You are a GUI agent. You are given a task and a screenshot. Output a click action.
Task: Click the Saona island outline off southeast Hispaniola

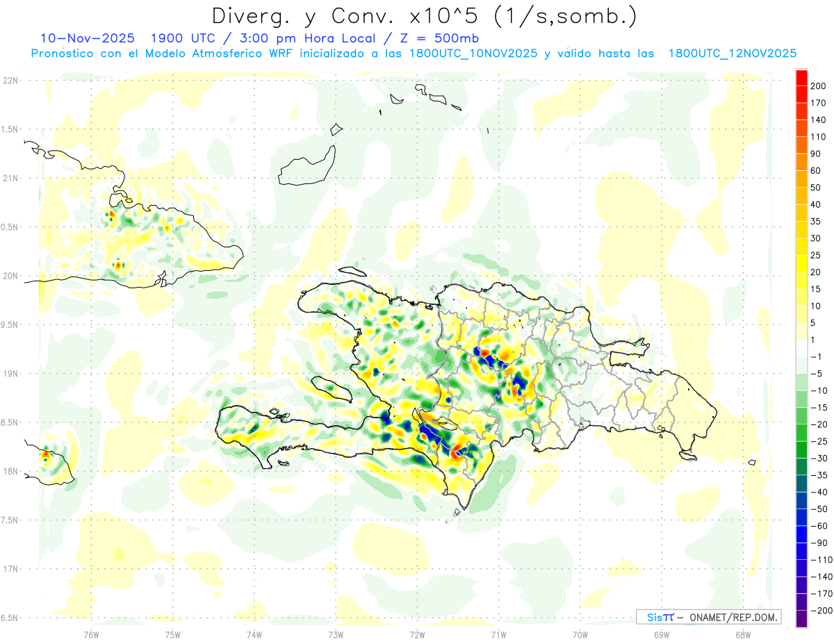pos(688,456)
